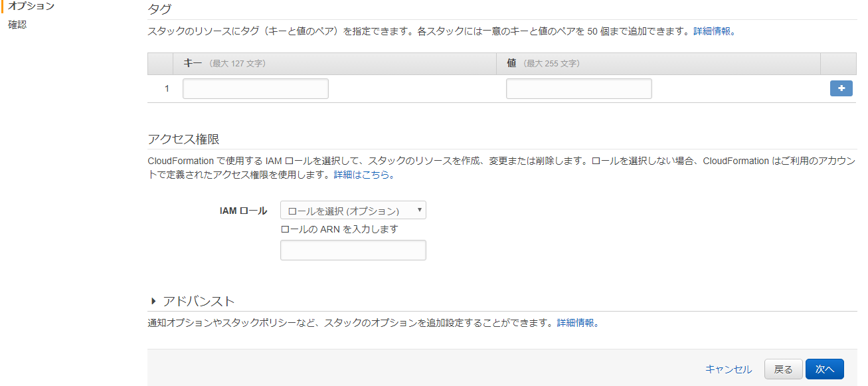The height and width of the screenshot is (386, 868).
Task: Click the 戻る button
Action: pos(783,369)
